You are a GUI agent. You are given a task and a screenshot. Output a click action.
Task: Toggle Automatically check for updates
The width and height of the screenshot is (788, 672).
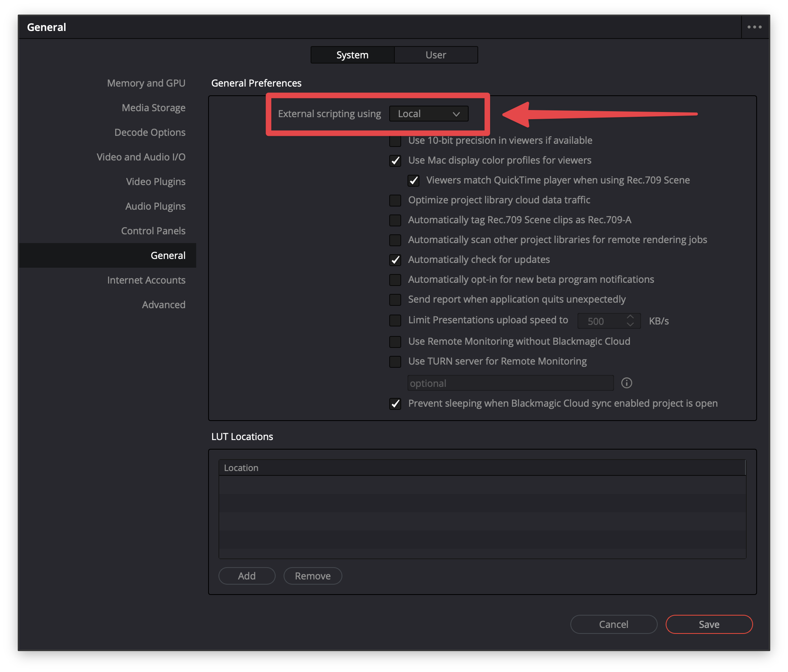pos(395,260)
